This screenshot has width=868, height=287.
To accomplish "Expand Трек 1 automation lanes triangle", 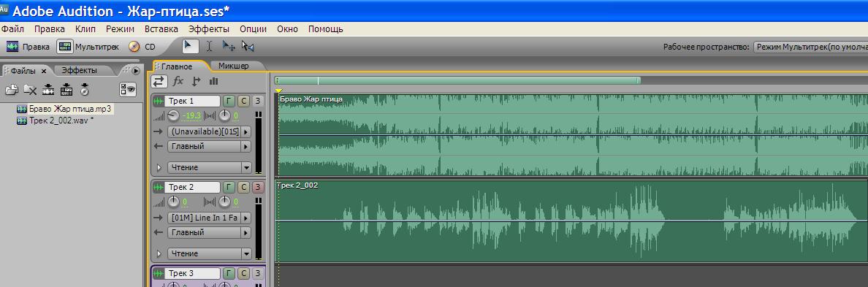I will point(159,167).
